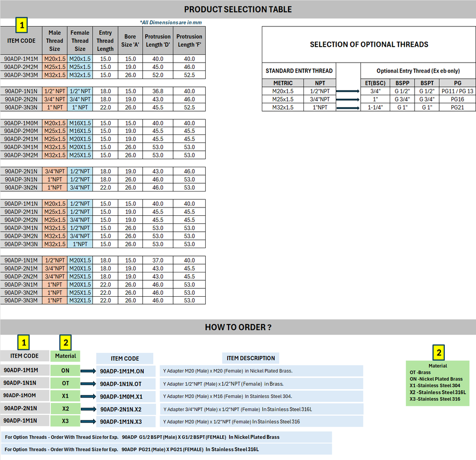
Task: Click the yellow 2 badge above the material legend
Action: pos(438,352)
